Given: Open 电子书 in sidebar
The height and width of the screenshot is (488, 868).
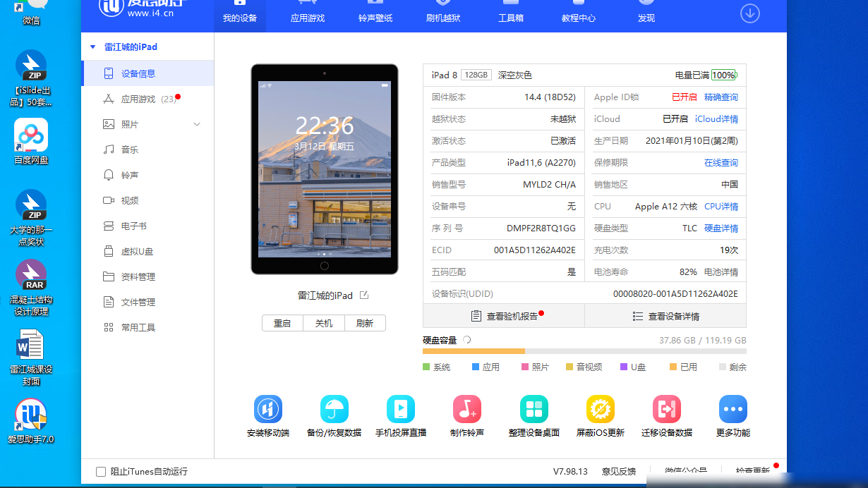Looking at the screenshot, I should pos(147,226).
